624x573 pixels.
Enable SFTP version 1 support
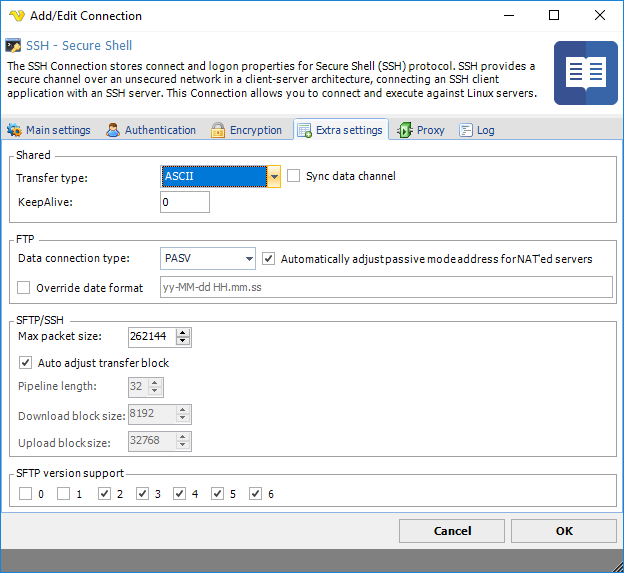(x=64, y=493)
